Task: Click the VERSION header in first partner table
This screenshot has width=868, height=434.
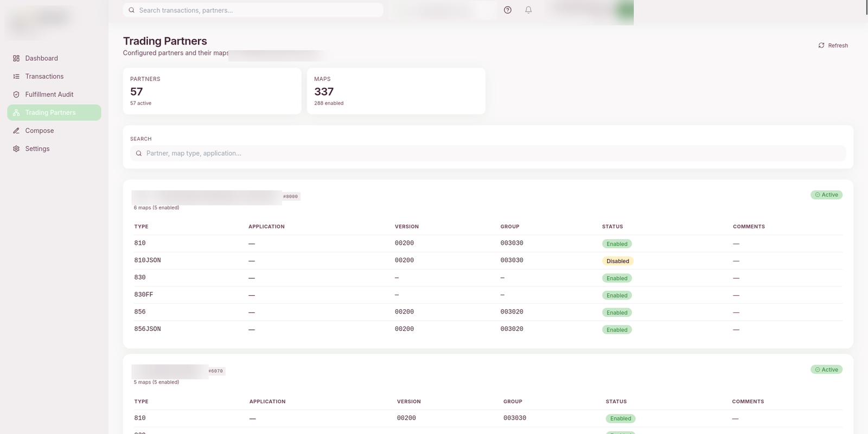Action: click(x=407, y=227)
